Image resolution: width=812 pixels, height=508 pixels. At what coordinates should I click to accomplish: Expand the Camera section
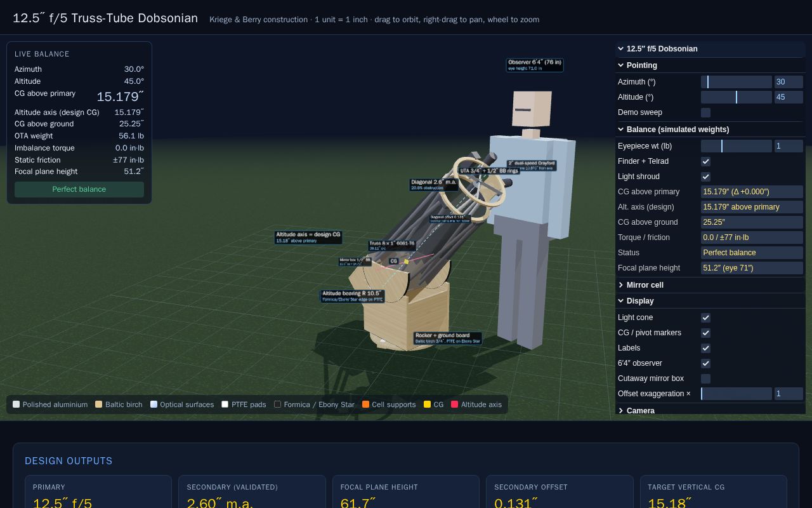click(710, 410)
